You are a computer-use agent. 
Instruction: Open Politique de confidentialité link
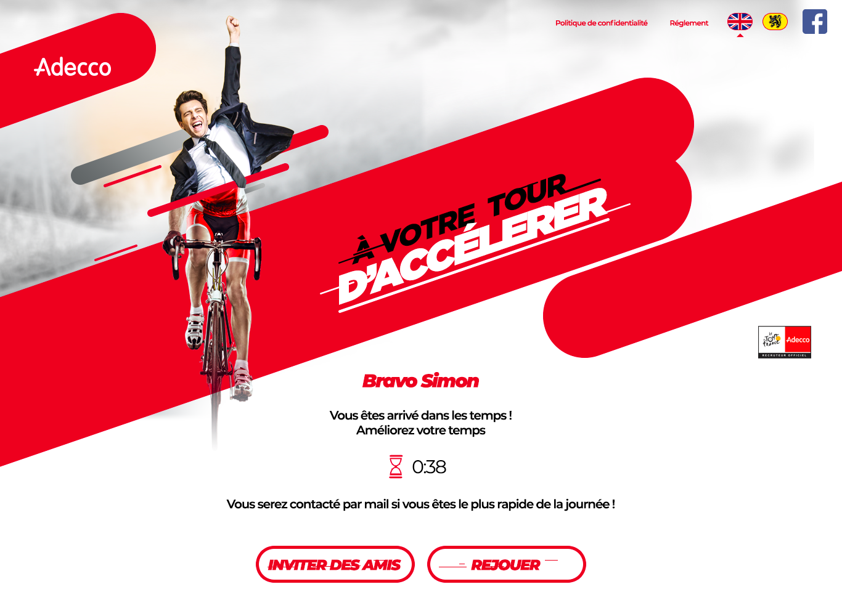point(601,23)
